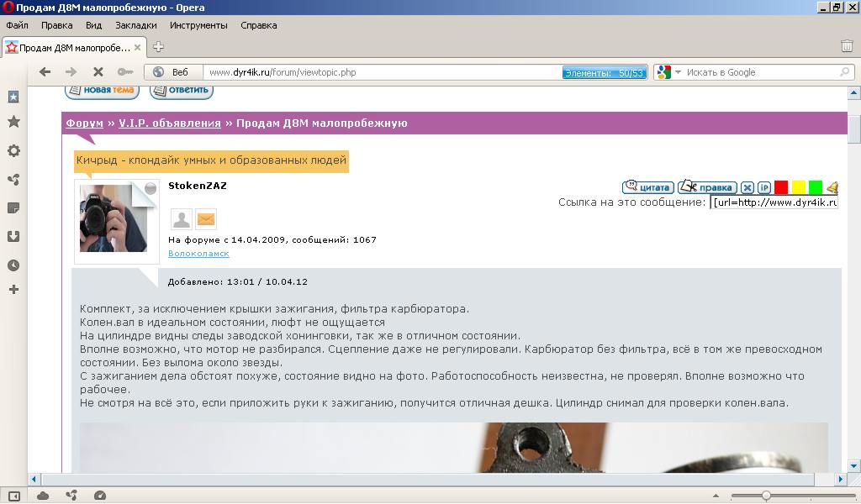The width and height of the screenshot is (861, 504).
Task: Follow the Форум breadcrumb link
Action: pyautogui.click(x=85, y=123)
